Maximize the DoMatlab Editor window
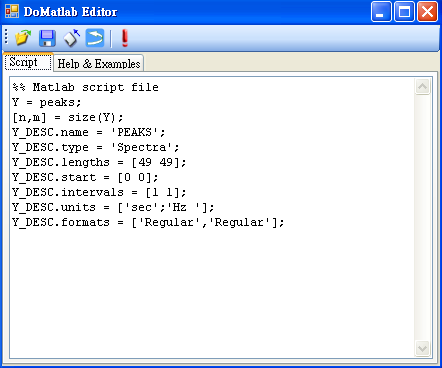The width and height of the screenshot is (442, 368). coord(404,12)
